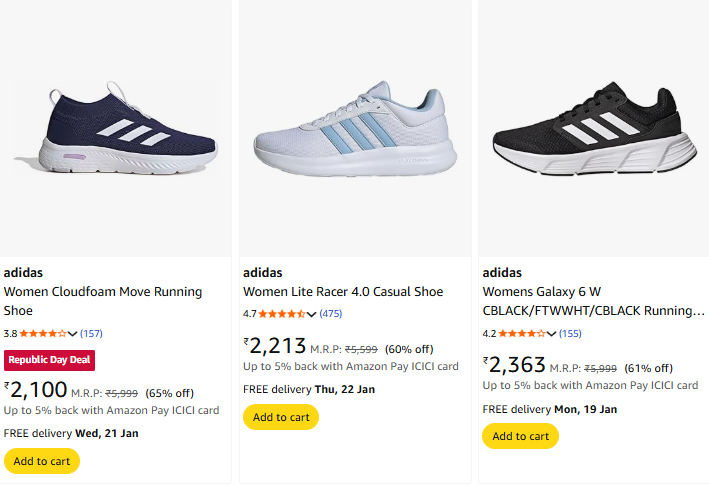Open the 155 reviews link

[x=570, y=333]
